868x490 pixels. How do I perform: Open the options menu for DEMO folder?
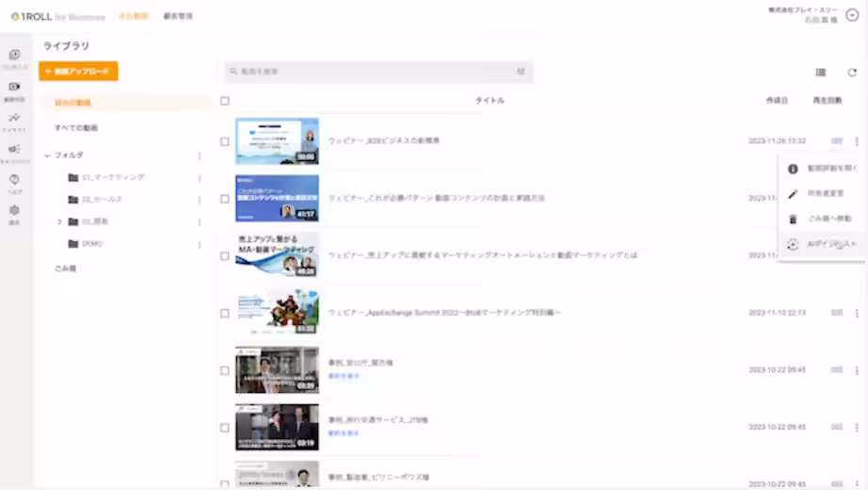[x=200, y=244]
